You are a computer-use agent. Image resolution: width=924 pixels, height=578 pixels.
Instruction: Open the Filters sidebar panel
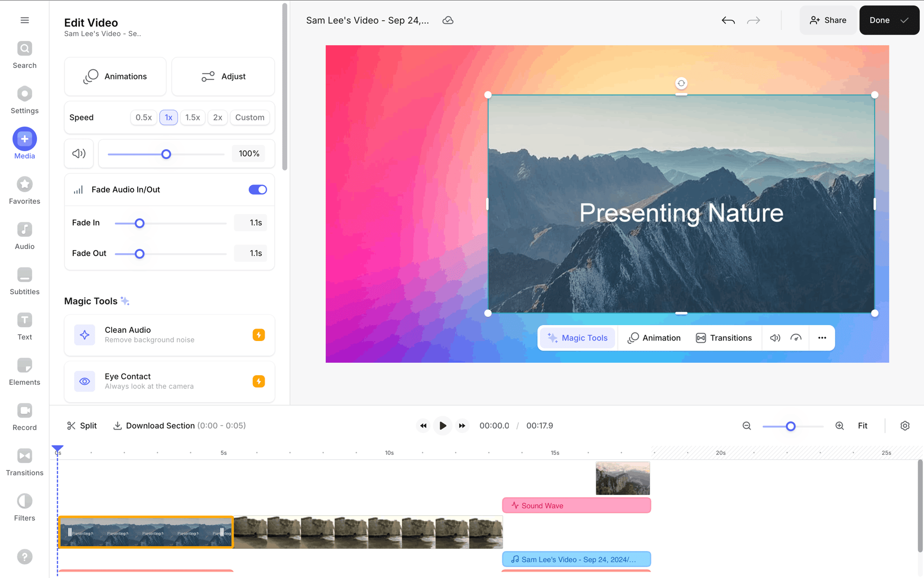pos(25,508)
